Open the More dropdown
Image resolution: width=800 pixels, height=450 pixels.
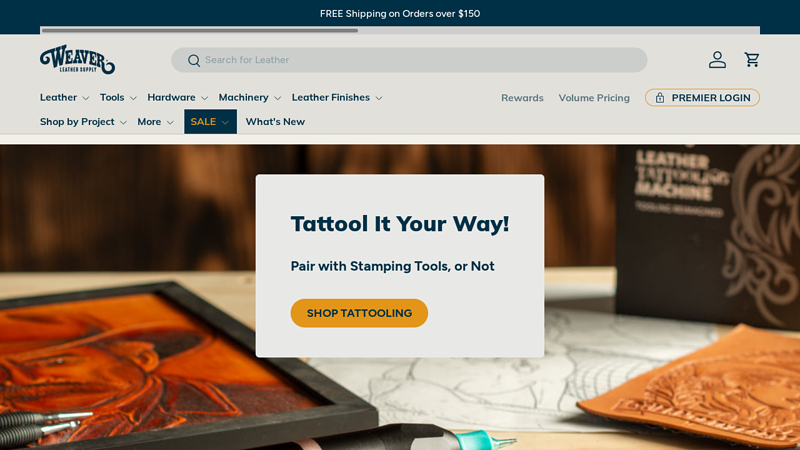click(156, 122)
